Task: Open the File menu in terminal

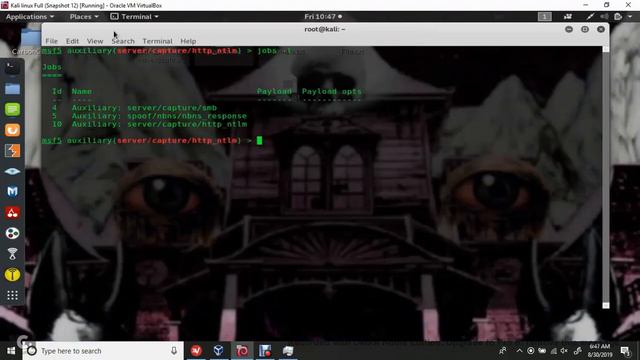Action: tap(51, 41)
